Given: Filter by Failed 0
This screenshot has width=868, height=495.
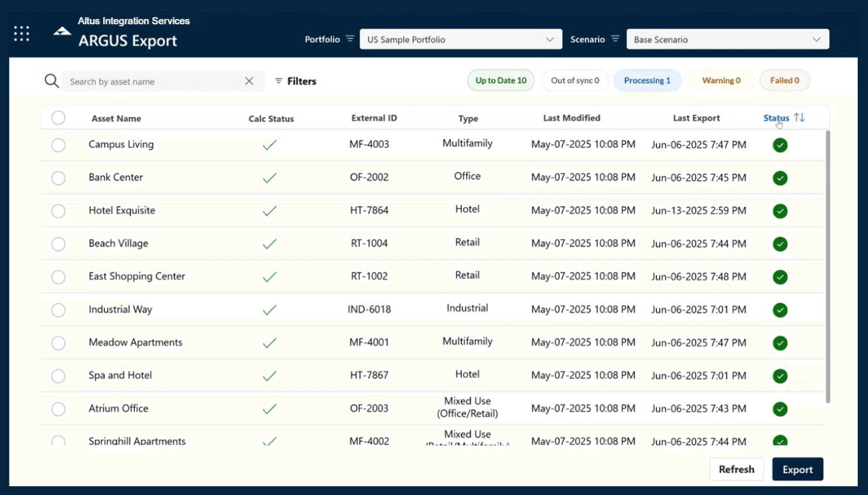Looking at the screenshot, I should (x=785, y=80).
